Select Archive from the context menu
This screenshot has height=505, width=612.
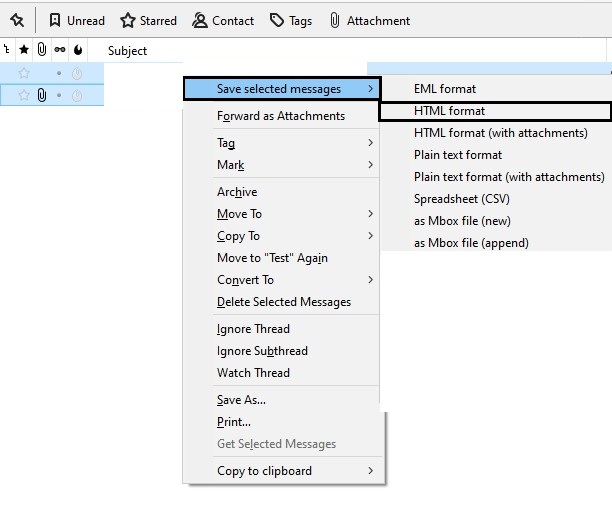281,192
